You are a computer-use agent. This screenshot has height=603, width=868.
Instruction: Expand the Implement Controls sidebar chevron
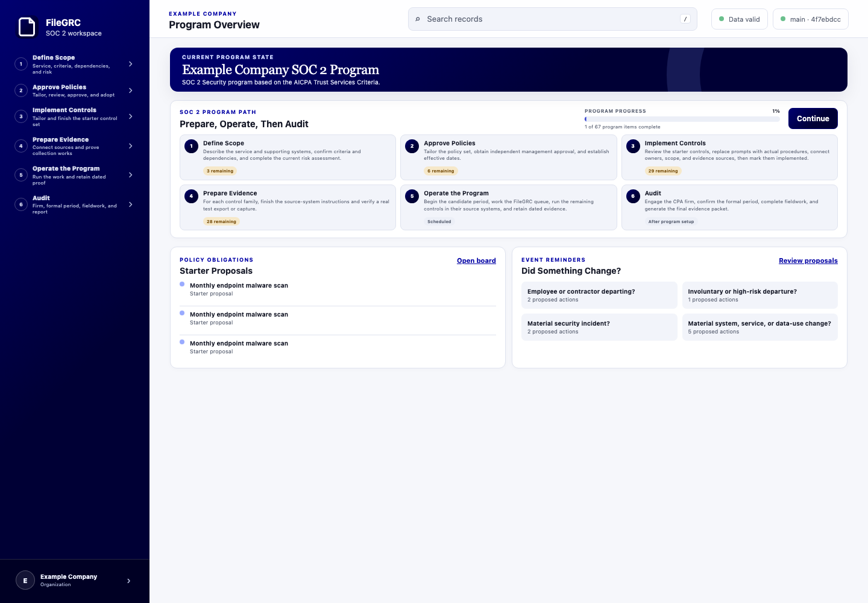tap(131, 116)
